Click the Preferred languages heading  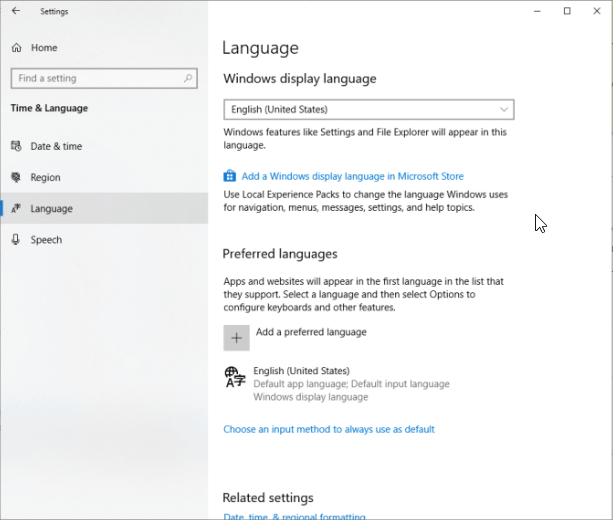coord(280,254)
